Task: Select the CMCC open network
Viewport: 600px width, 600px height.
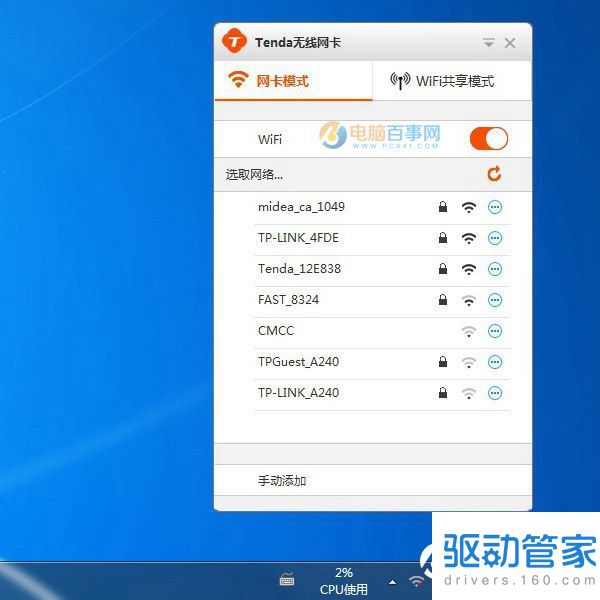Action: [382, 332]
